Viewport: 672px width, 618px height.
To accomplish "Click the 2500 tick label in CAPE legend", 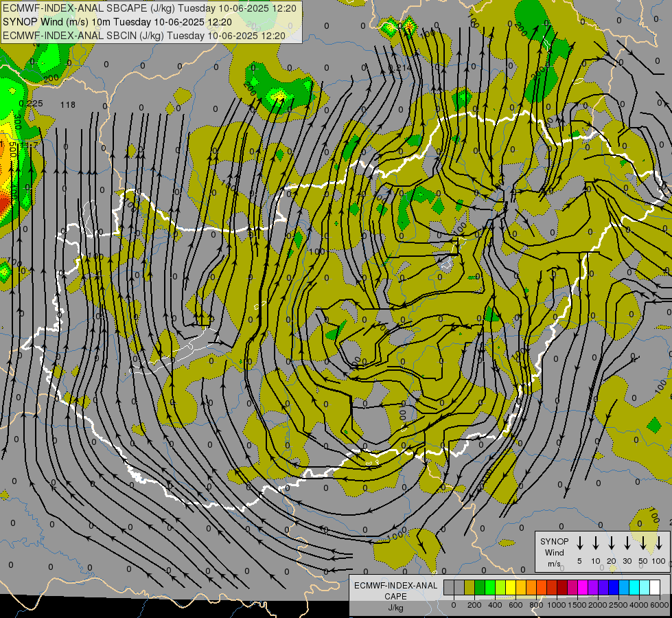I will click(x=618, y=605).
